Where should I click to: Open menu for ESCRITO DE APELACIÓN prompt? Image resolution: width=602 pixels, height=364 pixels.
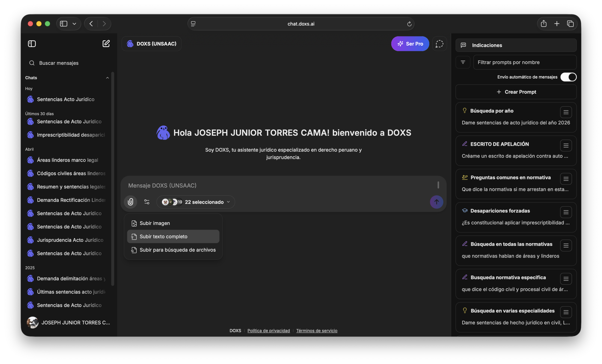tap(566, 146)
